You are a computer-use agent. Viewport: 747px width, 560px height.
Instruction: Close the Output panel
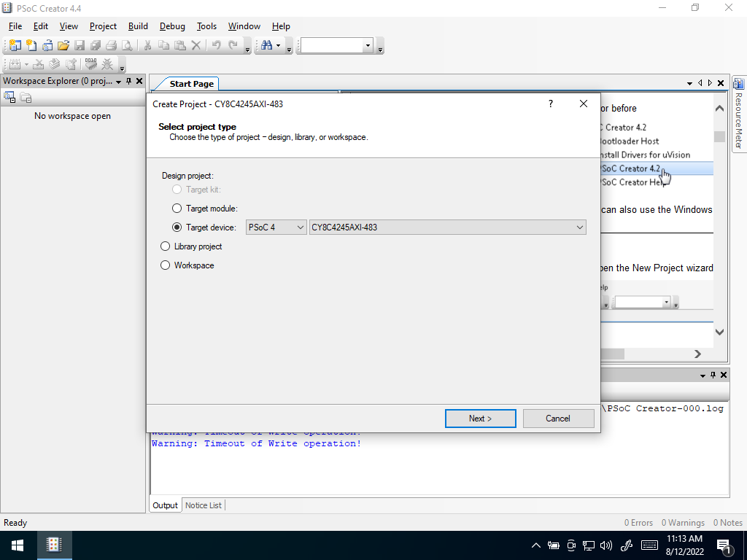(x=724, y=376)
